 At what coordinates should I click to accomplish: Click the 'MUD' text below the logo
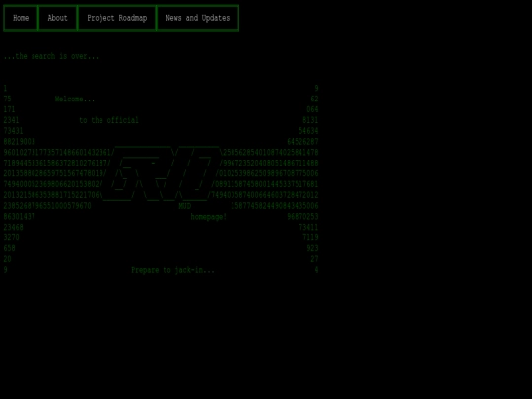click(185, 206)
